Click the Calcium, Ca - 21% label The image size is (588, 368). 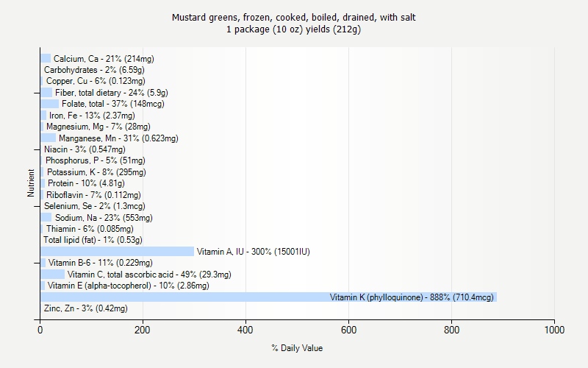104,59
